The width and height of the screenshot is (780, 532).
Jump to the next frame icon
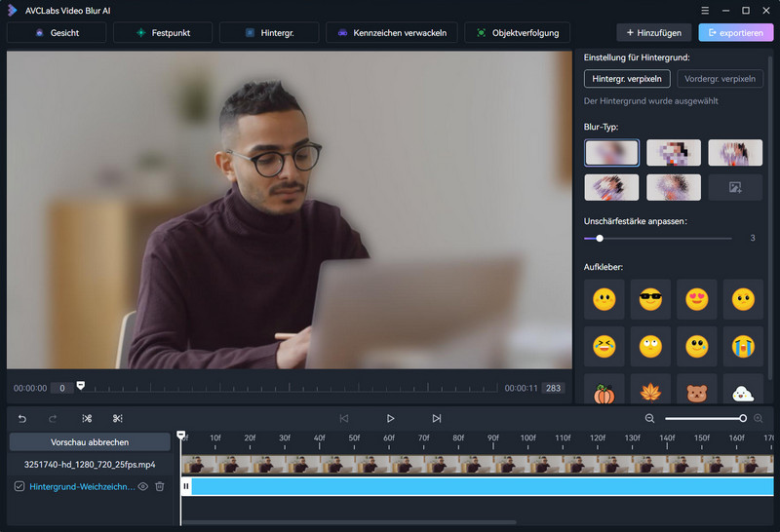(x=436, y=419)
